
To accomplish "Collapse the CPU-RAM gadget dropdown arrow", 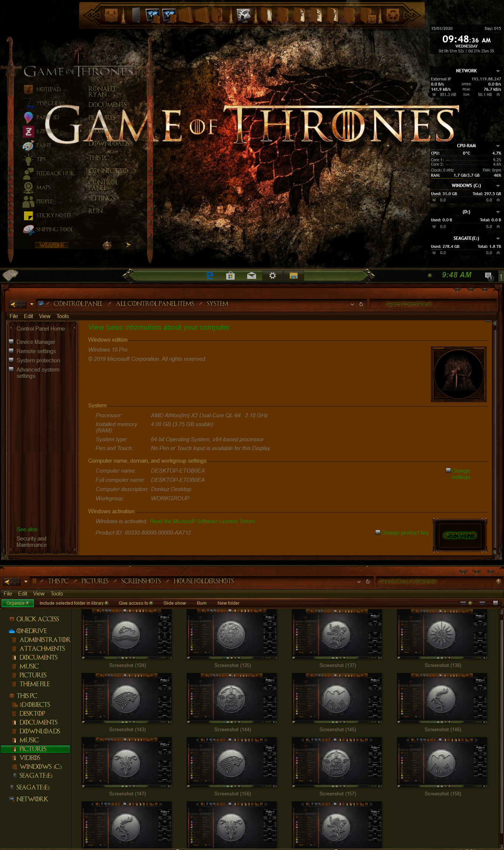I will click(x=498, y=146).
